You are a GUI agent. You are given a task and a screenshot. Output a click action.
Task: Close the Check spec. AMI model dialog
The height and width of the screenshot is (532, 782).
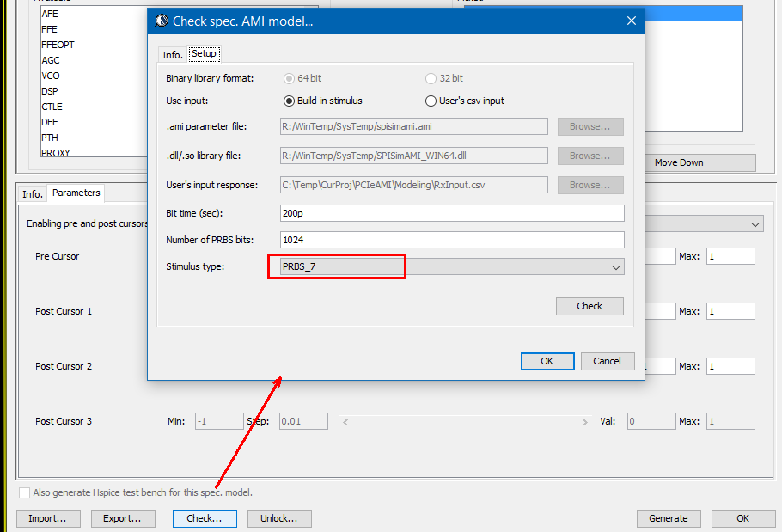click(631, 21)
